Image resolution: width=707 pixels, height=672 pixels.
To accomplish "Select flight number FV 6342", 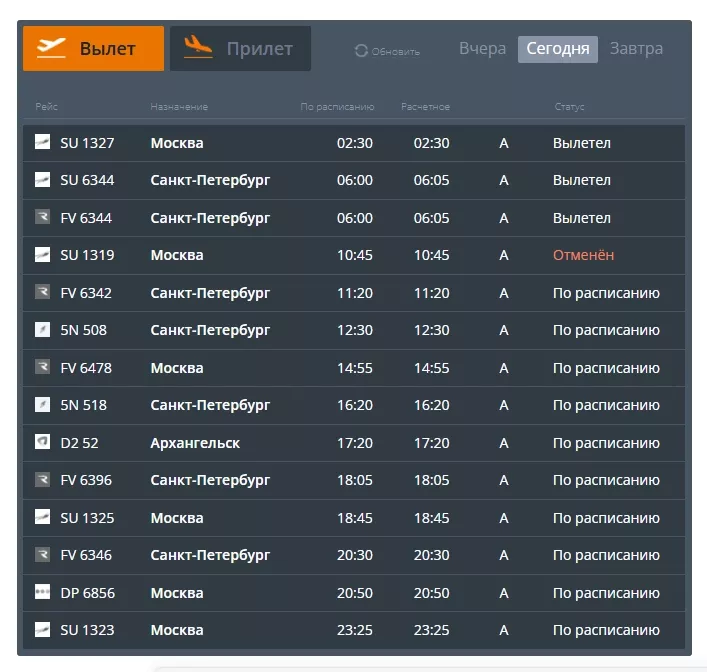I will [86, 293].
